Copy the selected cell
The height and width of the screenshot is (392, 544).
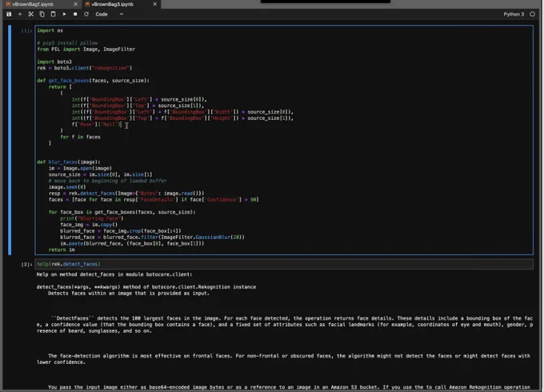click(42, 14)
